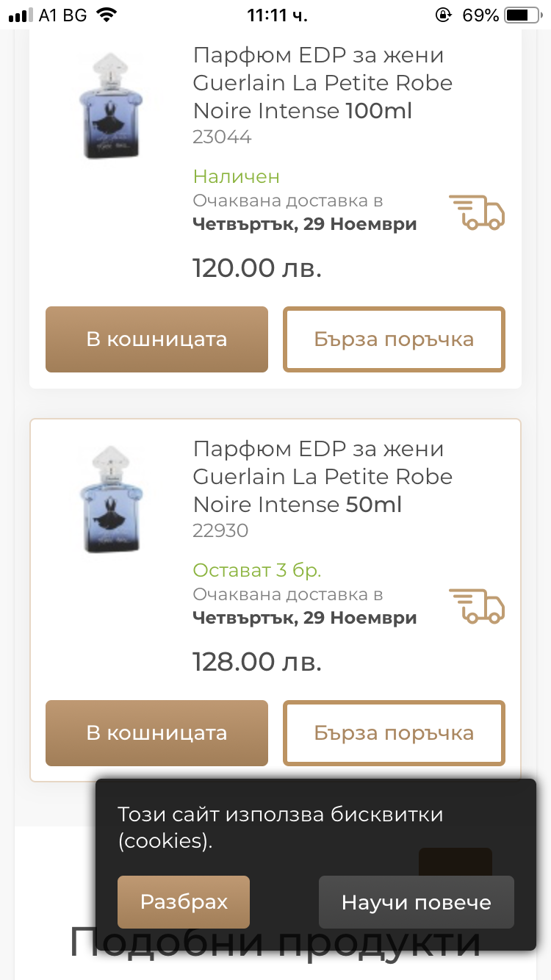Tap the cellular signal bars icon
This screenshot has height=980, width=551.
[21, 15]
